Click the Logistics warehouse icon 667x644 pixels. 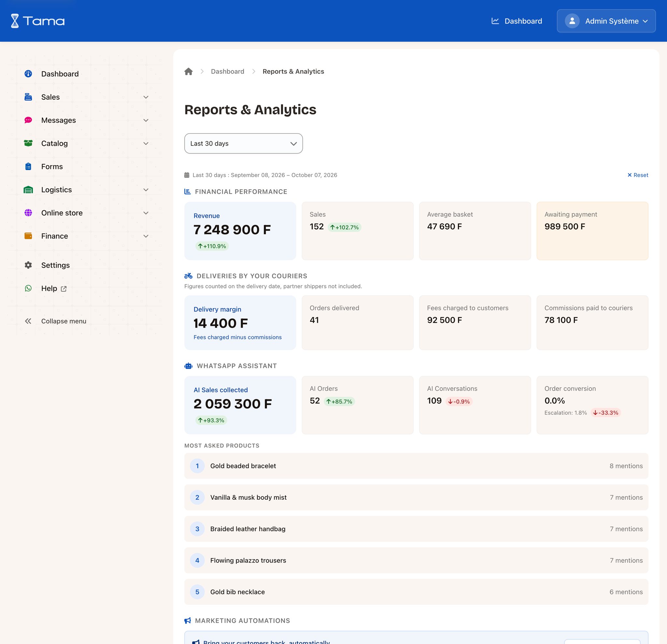point(28,189)
